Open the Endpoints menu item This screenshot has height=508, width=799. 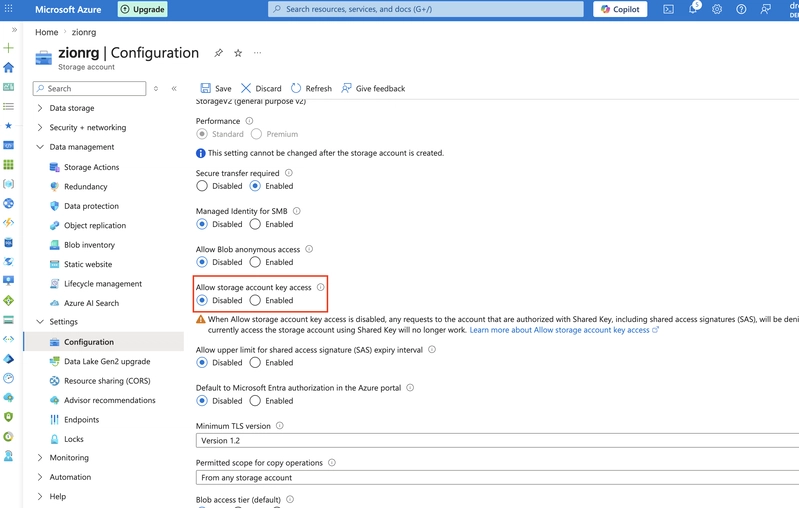tap(82, 419)
